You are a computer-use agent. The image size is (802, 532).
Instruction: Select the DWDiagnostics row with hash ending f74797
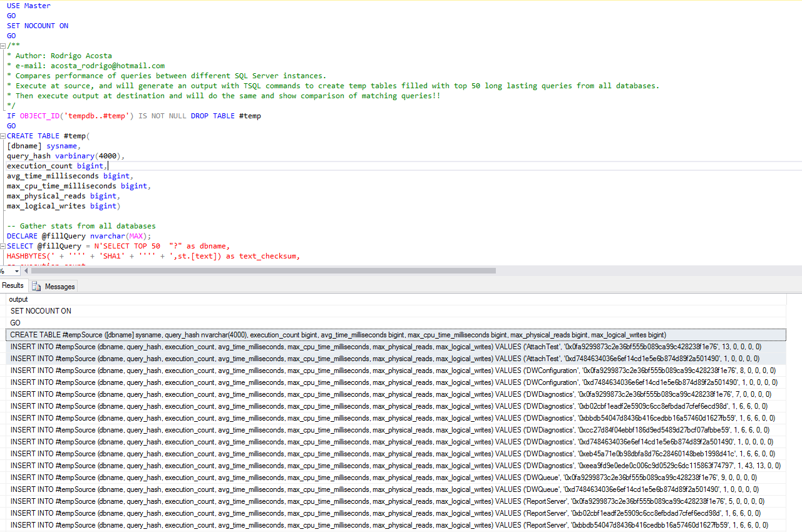click(396, 466)
